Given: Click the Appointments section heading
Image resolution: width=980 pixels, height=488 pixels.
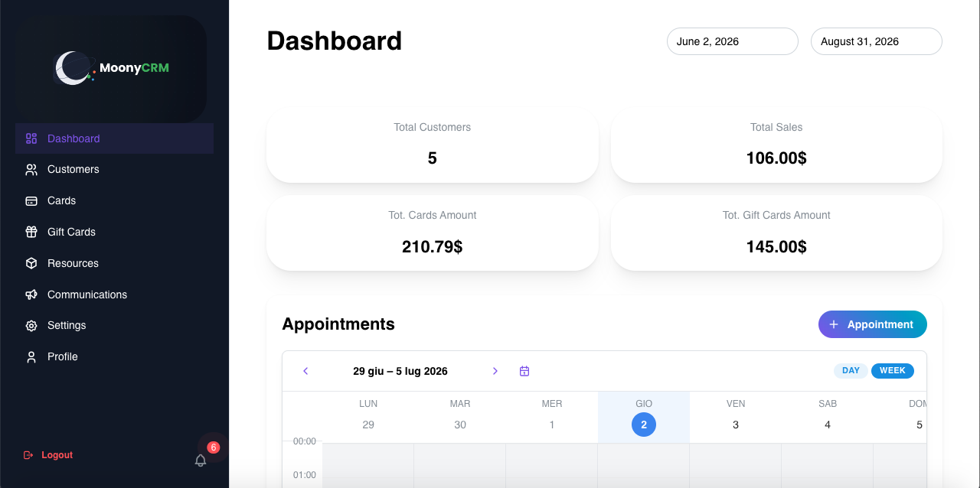Looking at the screenshot, I should click(338, 324).
